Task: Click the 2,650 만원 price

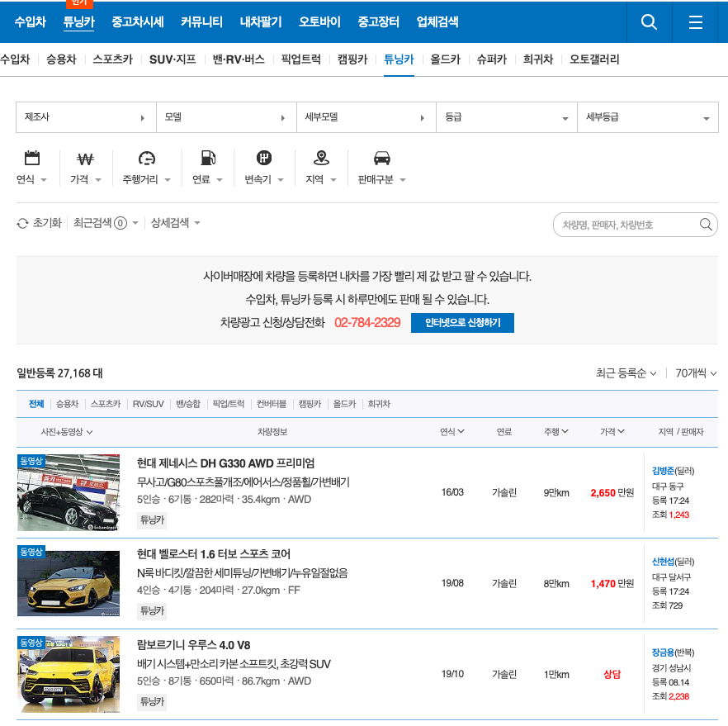Action: point(612,493)
